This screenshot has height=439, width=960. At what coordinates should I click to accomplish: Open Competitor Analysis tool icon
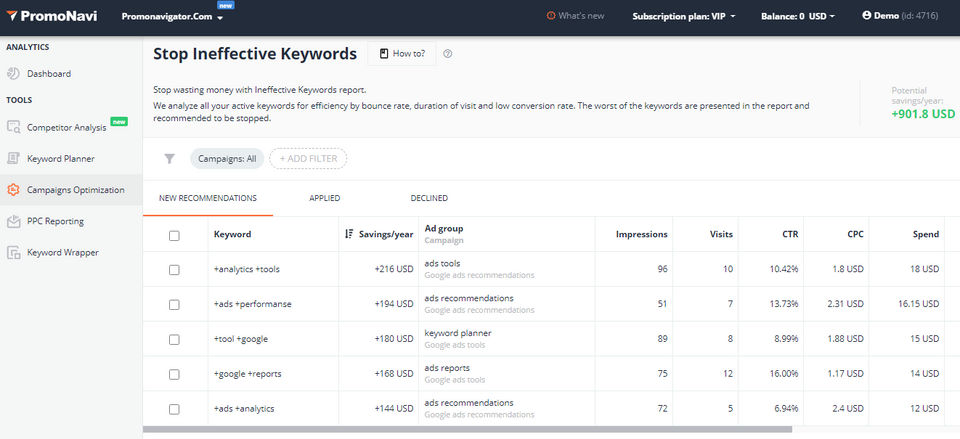point(14,127)
